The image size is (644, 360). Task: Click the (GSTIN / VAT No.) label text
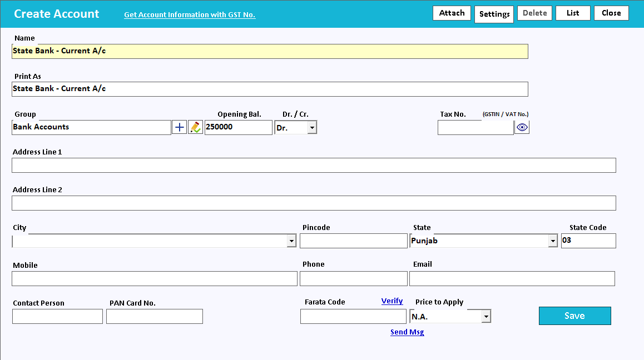pyautogui.click(x=506, y=114)
